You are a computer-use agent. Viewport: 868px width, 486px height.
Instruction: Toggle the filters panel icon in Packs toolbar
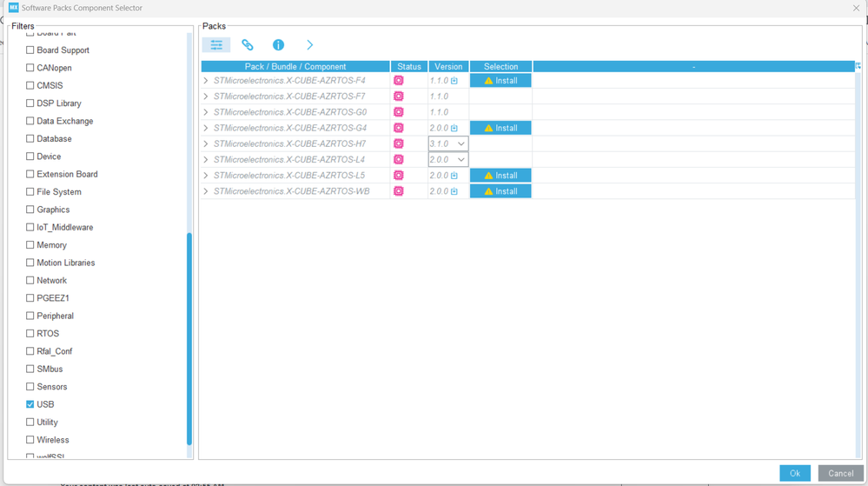216,45
